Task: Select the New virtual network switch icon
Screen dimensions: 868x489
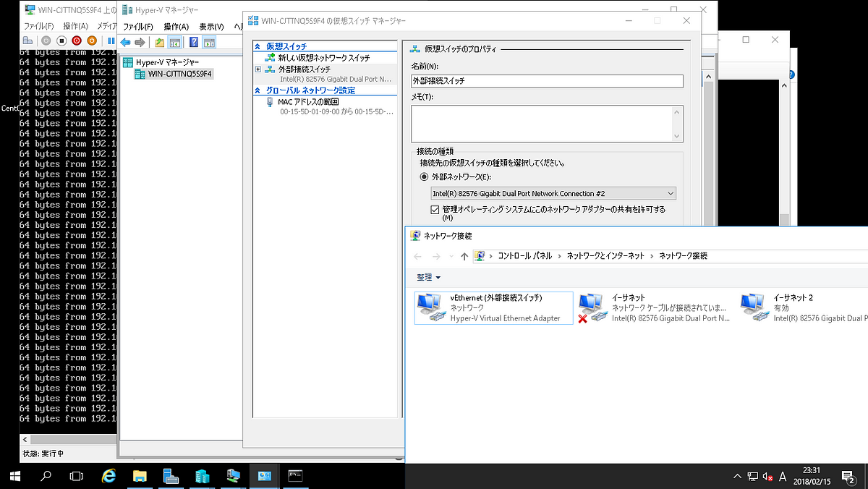Action: tap(271, 57)
